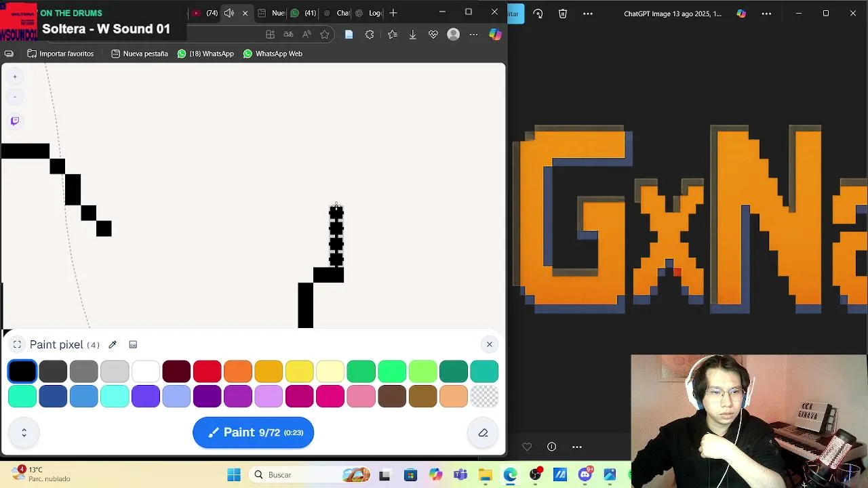The width and height of the screenshot is (868, 488).
Task: Open more options beside Photos info icon
Action: (x=577, y=447)
